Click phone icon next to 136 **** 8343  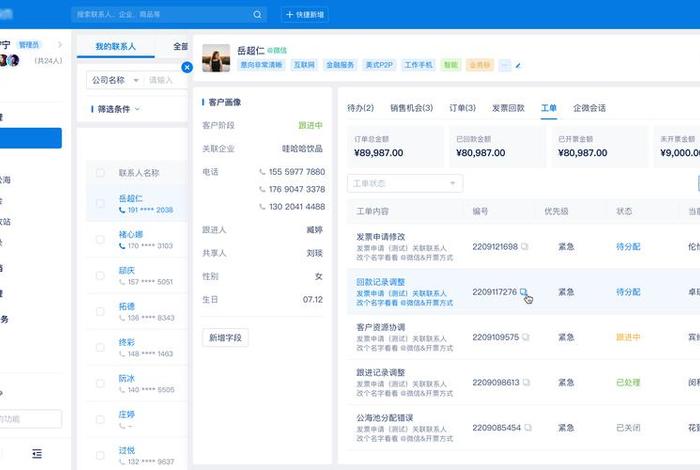pos(122,318)
